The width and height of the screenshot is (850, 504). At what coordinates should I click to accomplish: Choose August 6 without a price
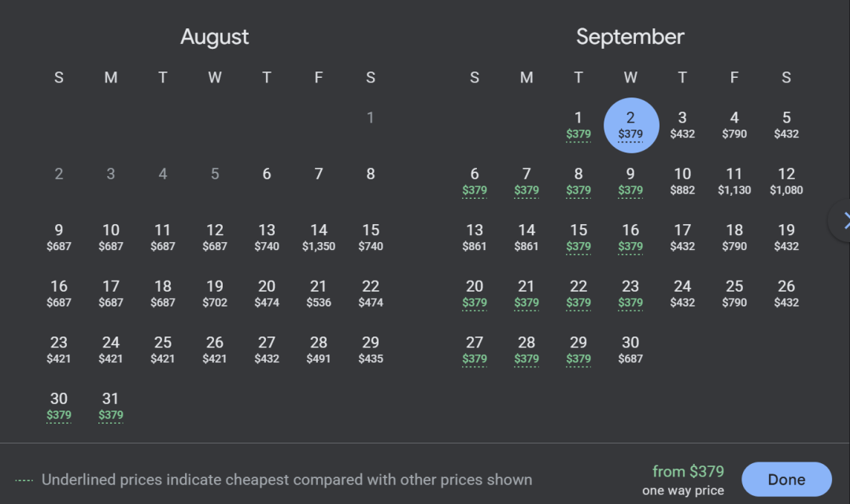[267, 174]
